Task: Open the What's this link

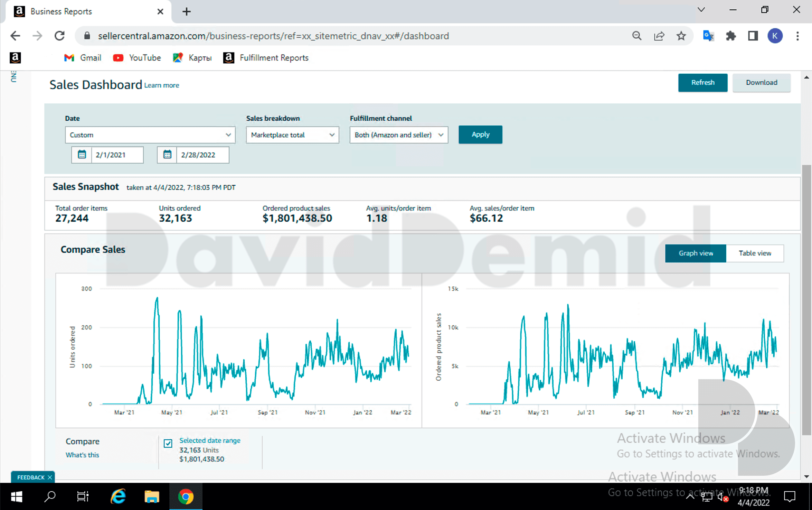Action: (82, 455)
